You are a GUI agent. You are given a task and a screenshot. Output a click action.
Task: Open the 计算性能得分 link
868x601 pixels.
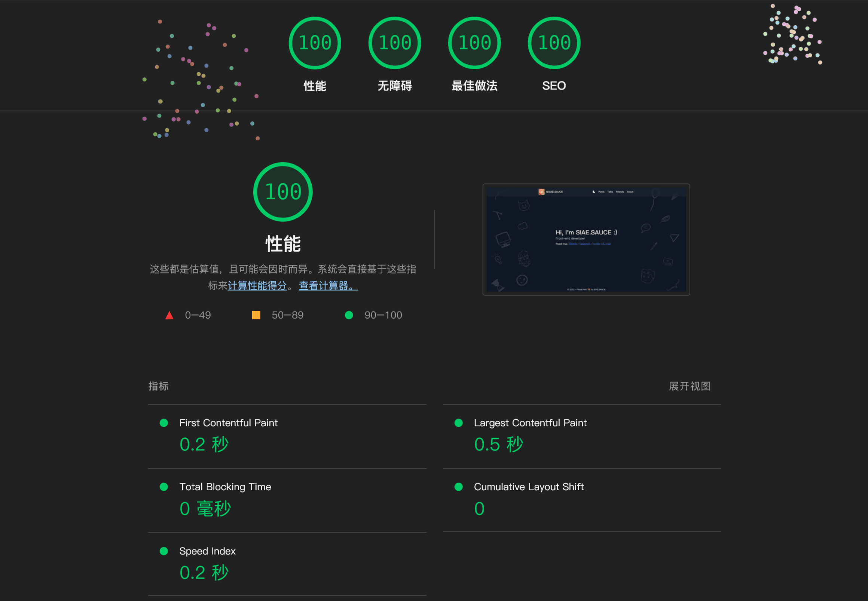tap(257, 286)
